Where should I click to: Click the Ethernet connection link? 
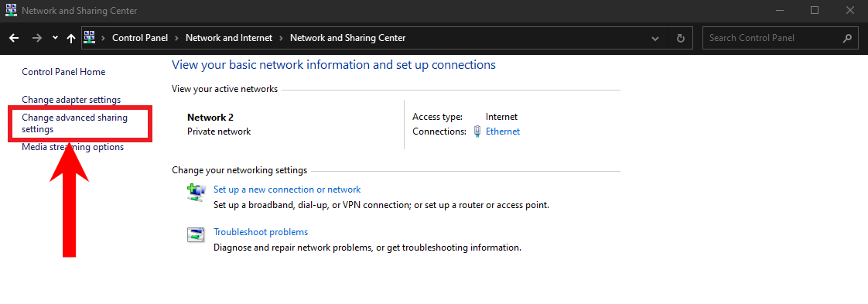503,132
